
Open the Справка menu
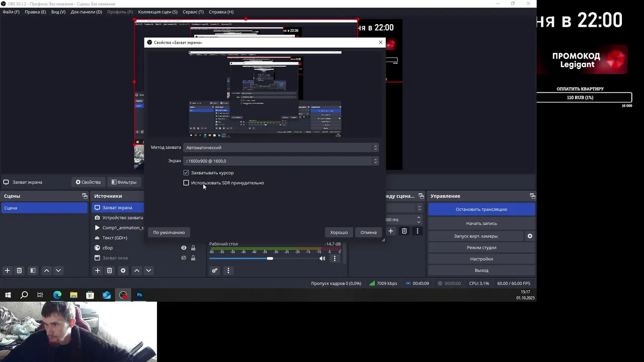point(221,12)
